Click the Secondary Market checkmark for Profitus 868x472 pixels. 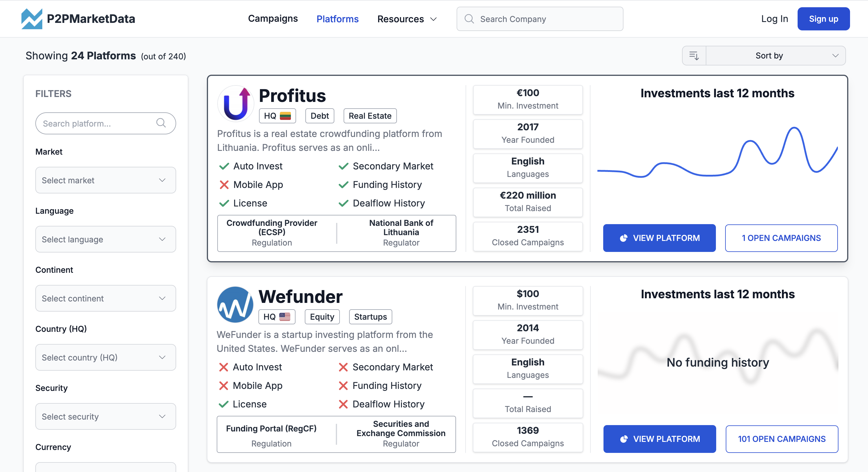point(344,166)
